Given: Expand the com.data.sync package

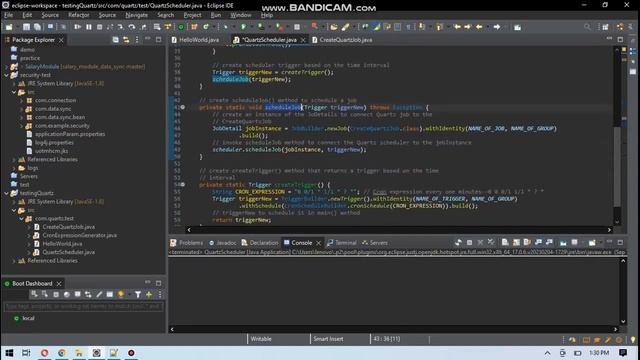Looking at the screenshot, I should coord(22,109).
